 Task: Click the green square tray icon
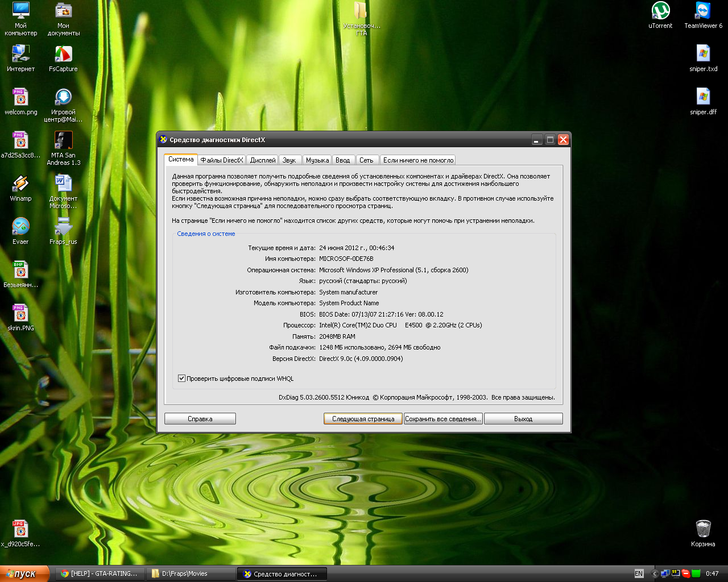696,573
